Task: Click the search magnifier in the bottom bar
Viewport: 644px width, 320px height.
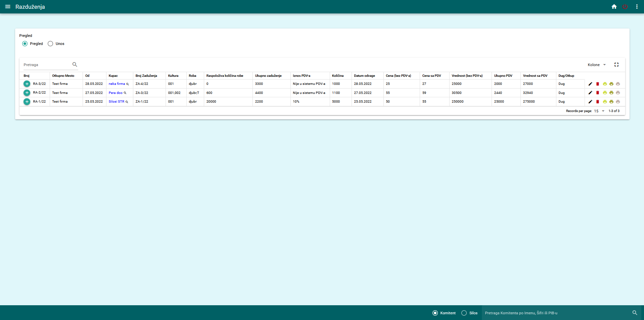Action: coord(635,313)
